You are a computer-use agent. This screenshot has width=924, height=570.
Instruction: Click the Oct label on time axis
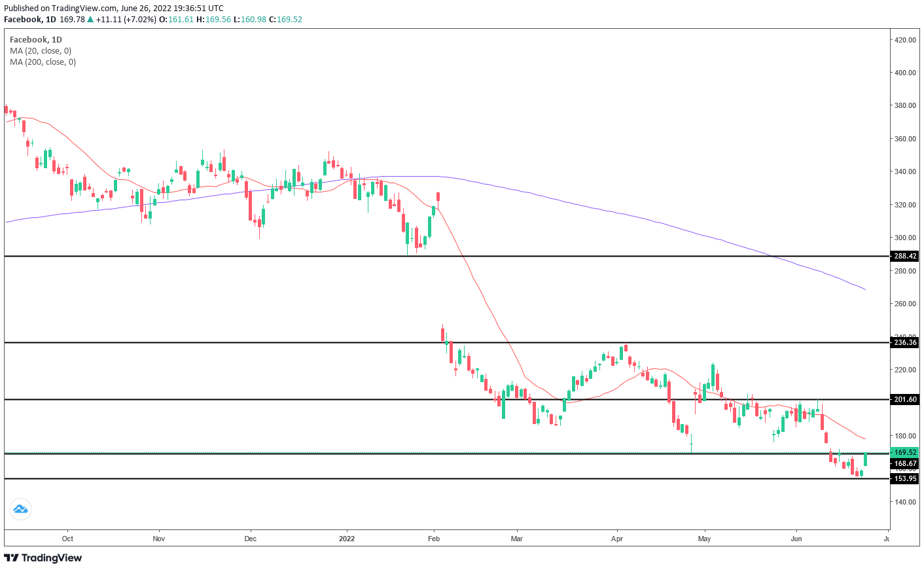[67, 539]
